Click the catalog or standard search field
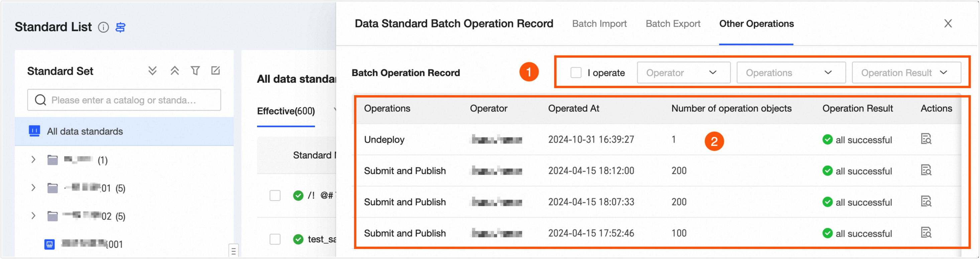 (x=124, y=100)
